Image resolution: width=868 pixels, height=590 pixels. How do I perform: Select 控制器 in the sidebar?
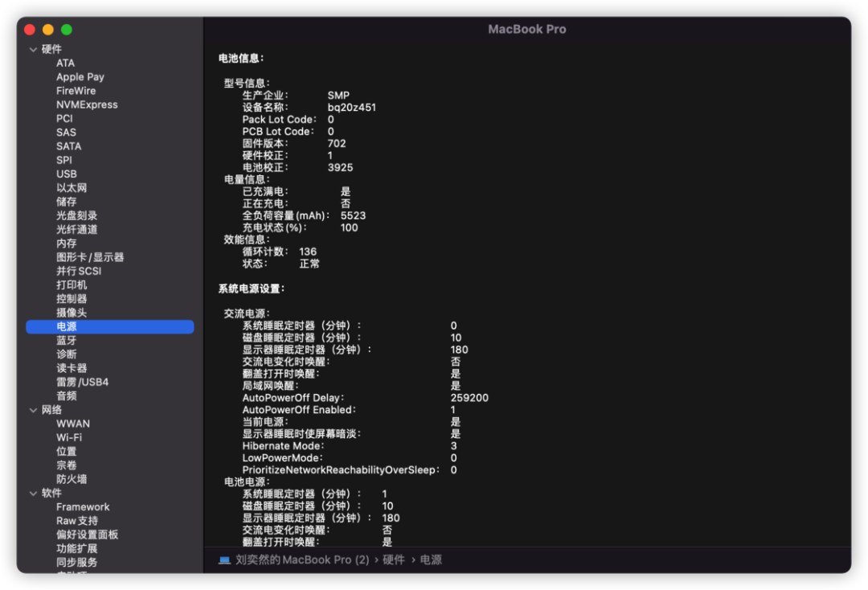coord(72,298)
